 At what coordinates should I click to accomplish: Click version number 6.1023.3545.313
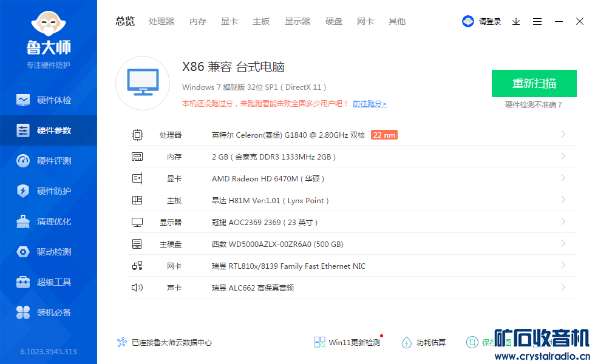pos(49,351)
